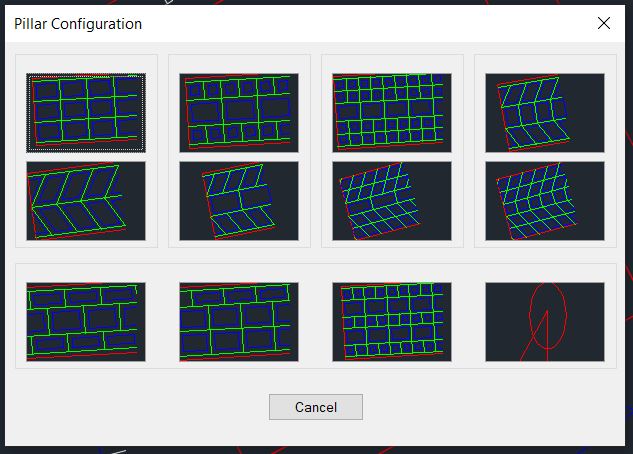
Task: Select the dotted-border highlighted rectangular grid pattern
Action: [86, 112]
